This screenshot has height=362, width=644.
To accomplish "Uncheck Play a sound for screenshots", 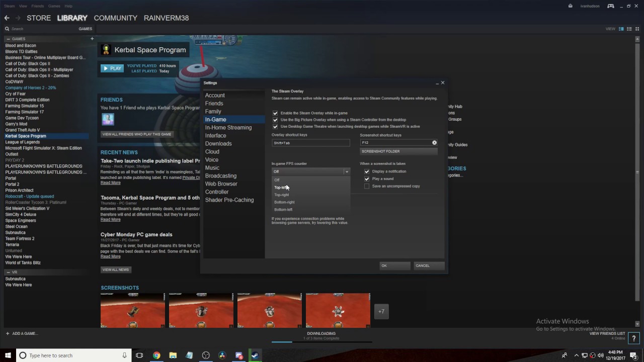I will 367,178.
